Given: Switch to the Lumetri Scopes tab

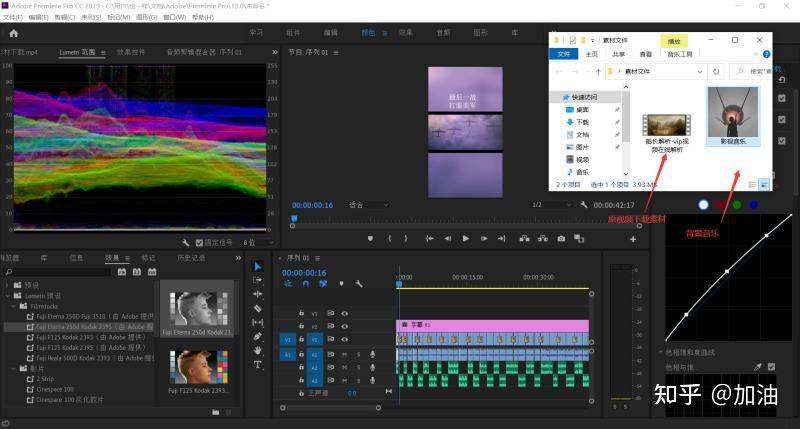Looking at the screenshot, I should tap(77, 52).
